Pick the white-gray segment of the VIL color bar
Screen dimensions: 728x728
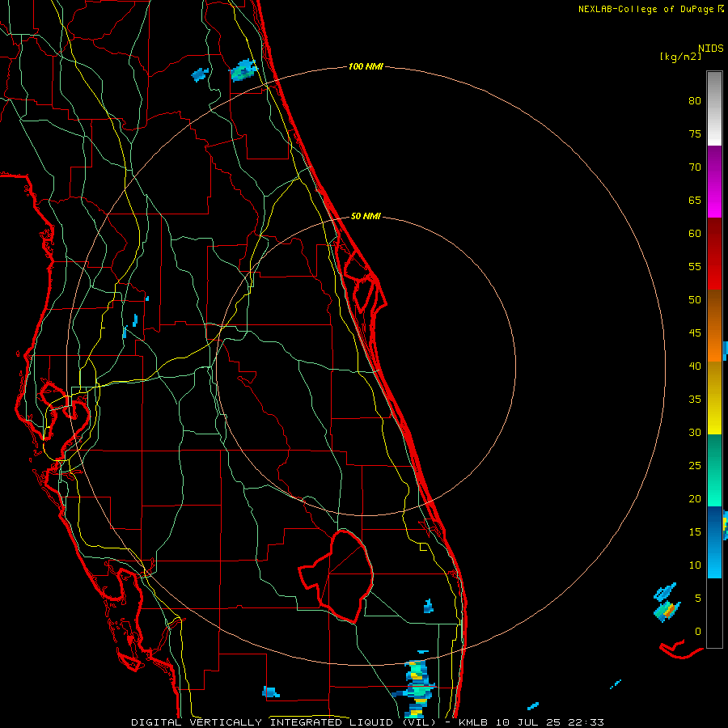click(x=714, y=108)
